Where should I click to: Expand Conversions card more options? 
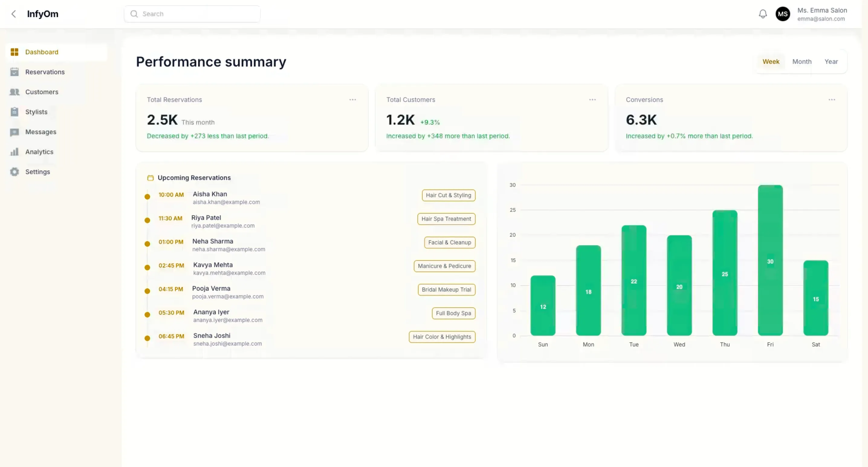[832, 100]
